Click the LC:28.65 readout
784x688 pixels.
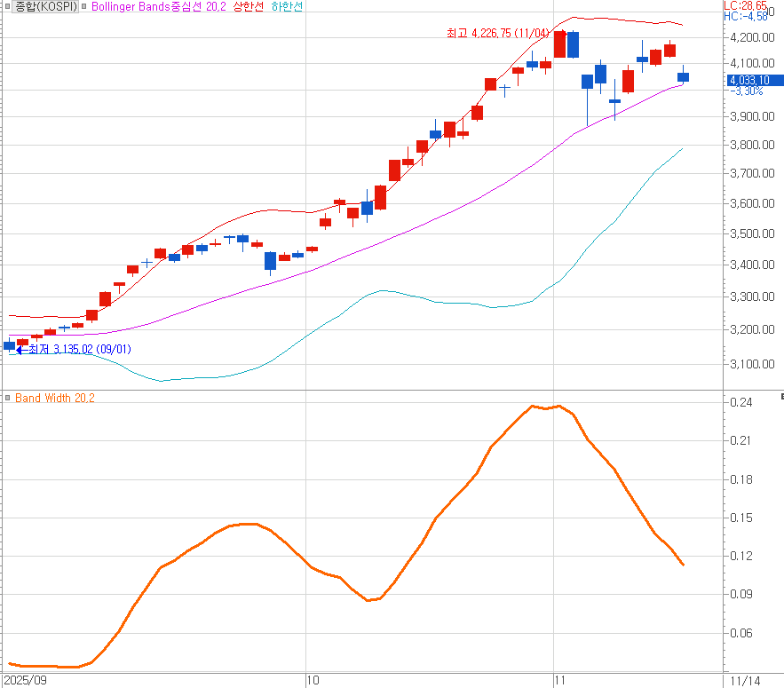click(745, 5)
